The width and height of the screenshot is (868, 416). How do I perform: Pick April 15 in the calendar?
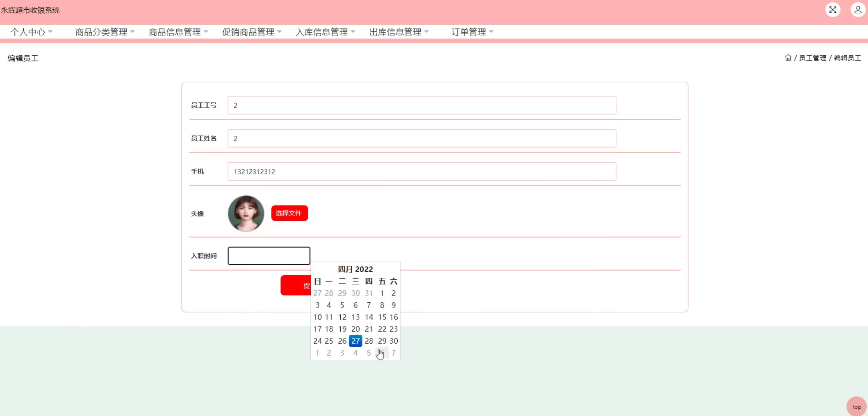click(382, 317)
